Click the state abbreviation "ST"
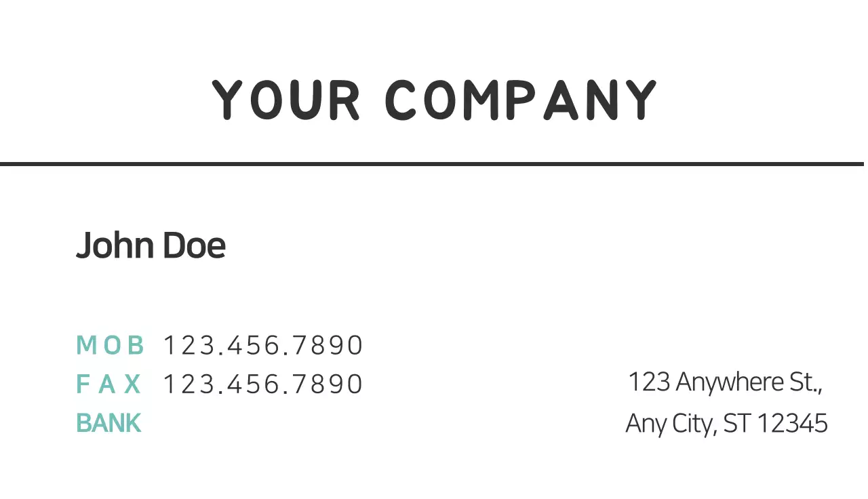The height and width of the screenshot is (499, 868). tap(736, 424)
